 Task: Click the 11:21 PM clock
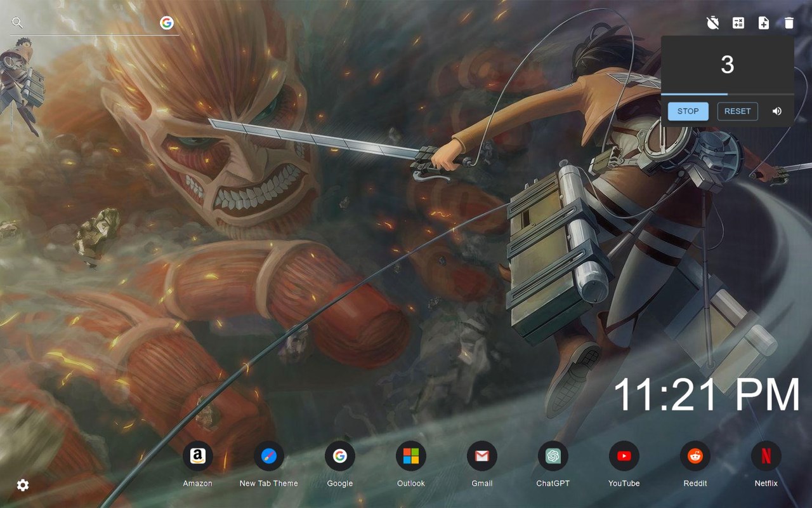coord(707,395)
